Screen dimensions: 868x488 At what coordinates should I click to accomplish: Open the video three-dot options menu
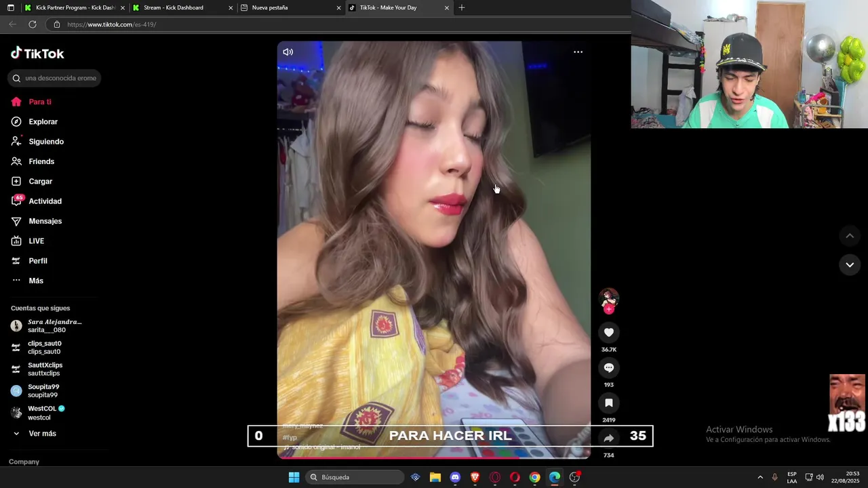(578, 52)
